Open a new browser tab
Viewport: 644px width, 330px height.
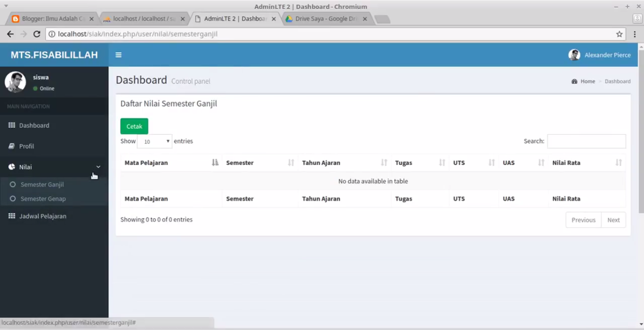pos(382,19)
